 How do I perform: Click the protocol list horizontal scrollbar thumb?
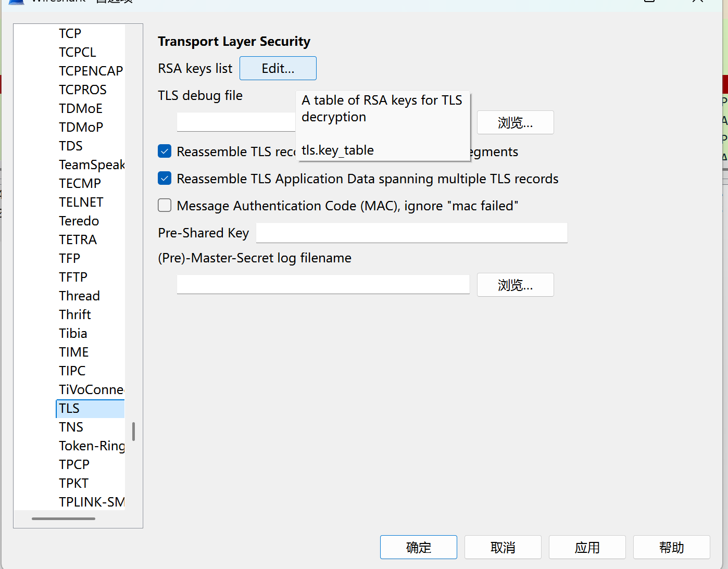click(64, 519)
